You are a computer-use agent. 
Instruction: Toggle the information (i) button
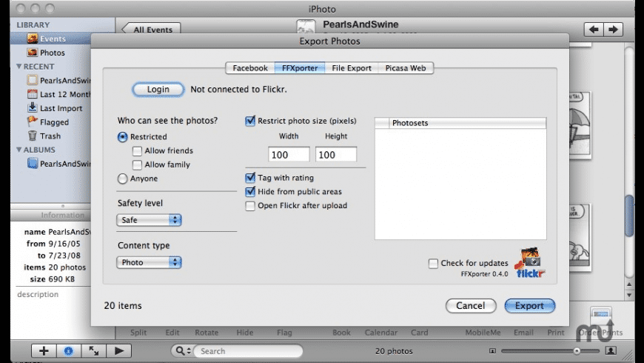pos(69,350)
